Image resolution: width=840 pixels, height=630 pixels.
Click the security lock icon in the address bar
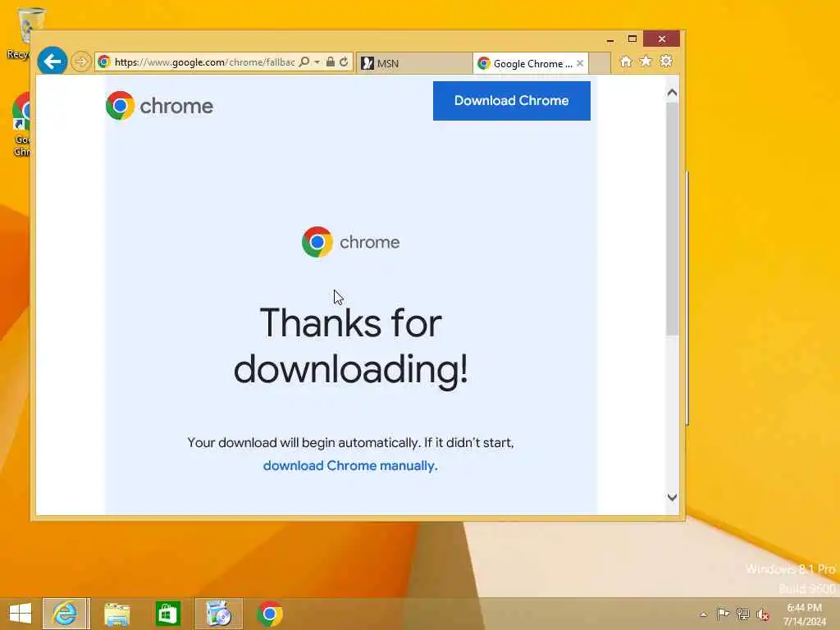pos(331,62)
